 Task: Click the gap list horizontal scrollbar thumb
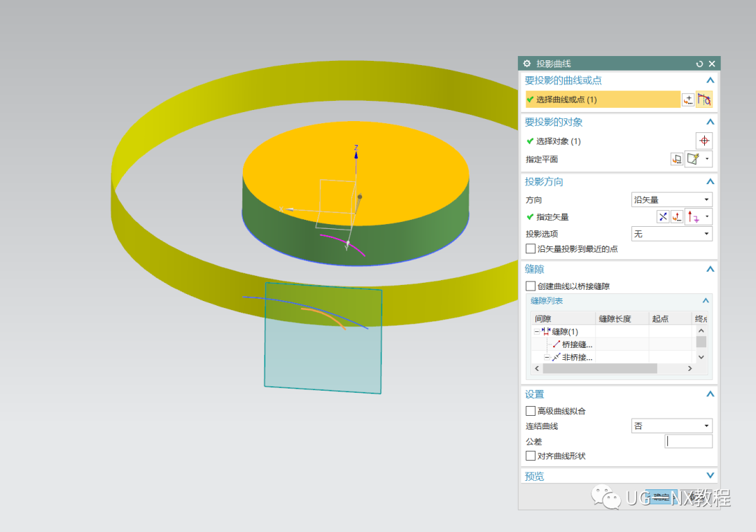coord(600,368)
